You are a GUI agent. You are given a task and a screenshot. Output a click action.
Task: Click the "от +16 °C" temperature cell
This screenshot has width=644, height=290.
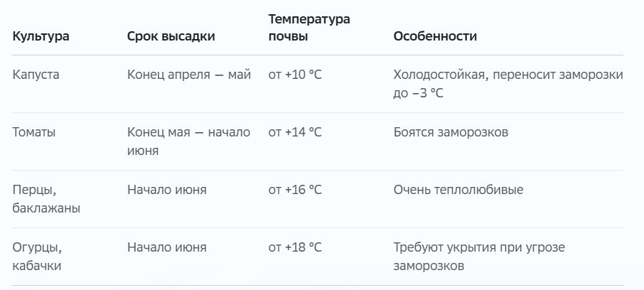pyautogui.click(x=295, y=190)
